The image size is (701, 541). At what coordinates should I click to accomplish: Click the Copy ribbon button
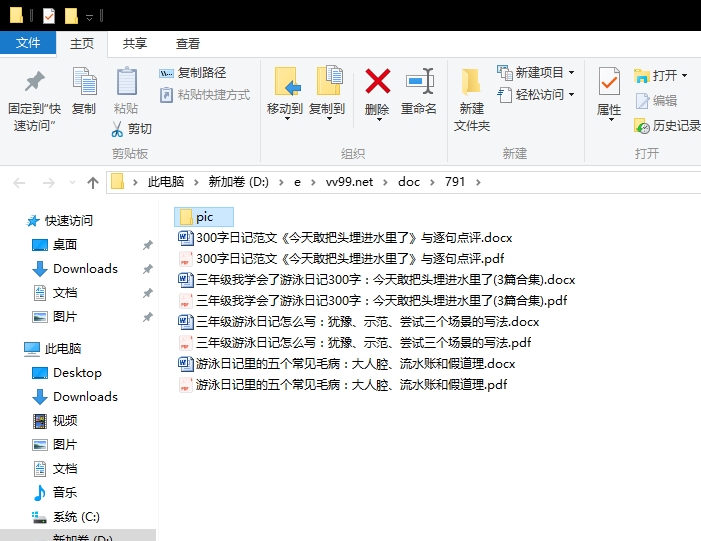(x=84, y=91)
